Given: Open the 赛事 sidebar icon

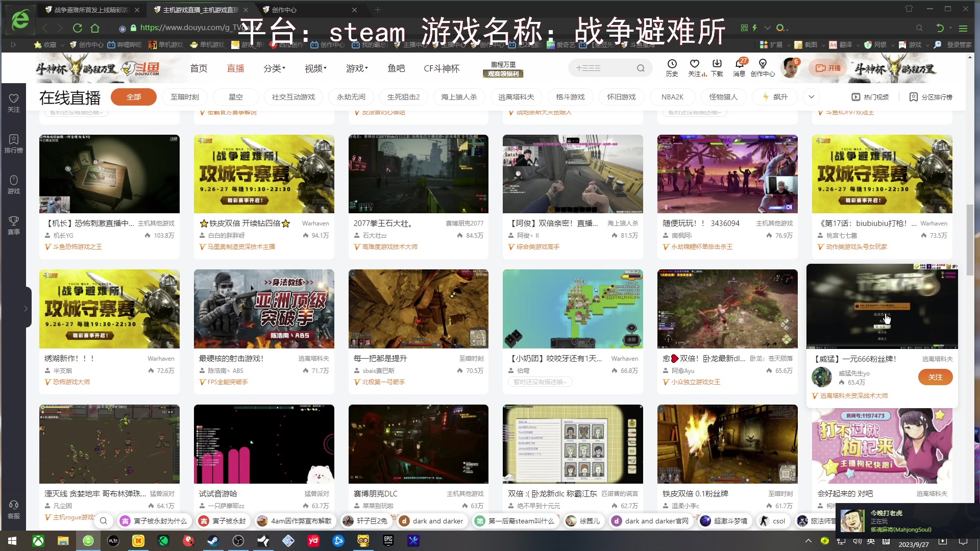Looking at the screenshot, I should (13, 224).
